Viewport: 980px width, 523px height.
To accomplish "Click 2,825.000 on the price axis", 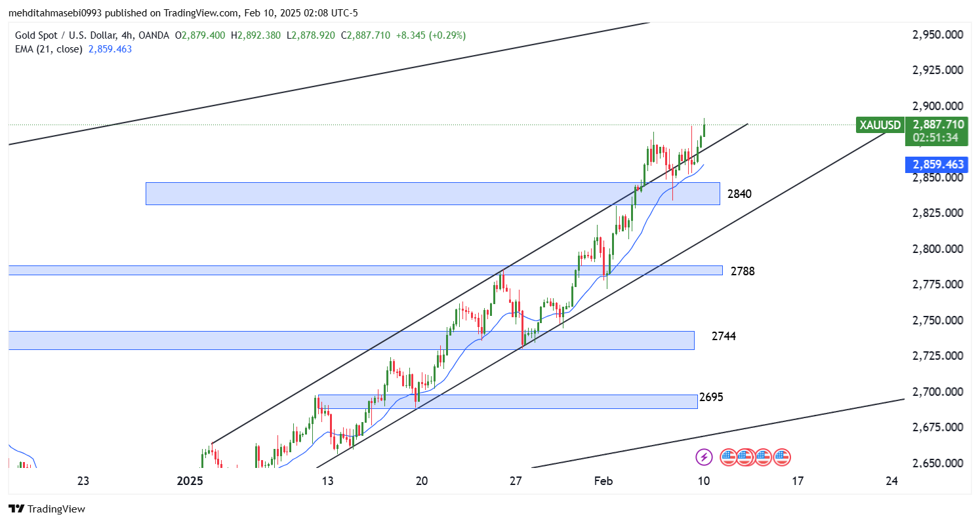I will (938, 213).
